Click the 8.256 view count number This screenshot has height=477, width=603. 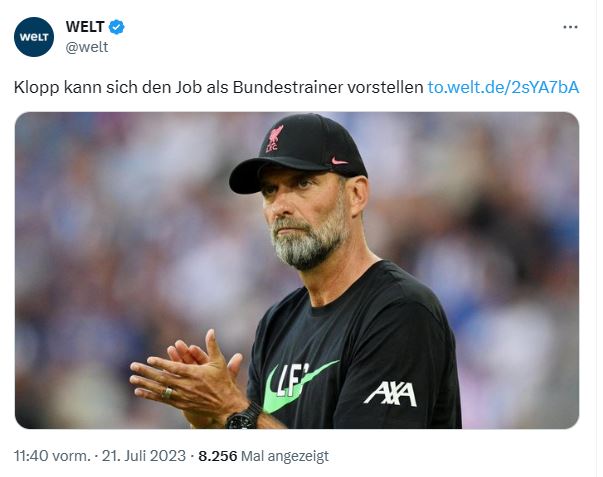tap(218, 456)
